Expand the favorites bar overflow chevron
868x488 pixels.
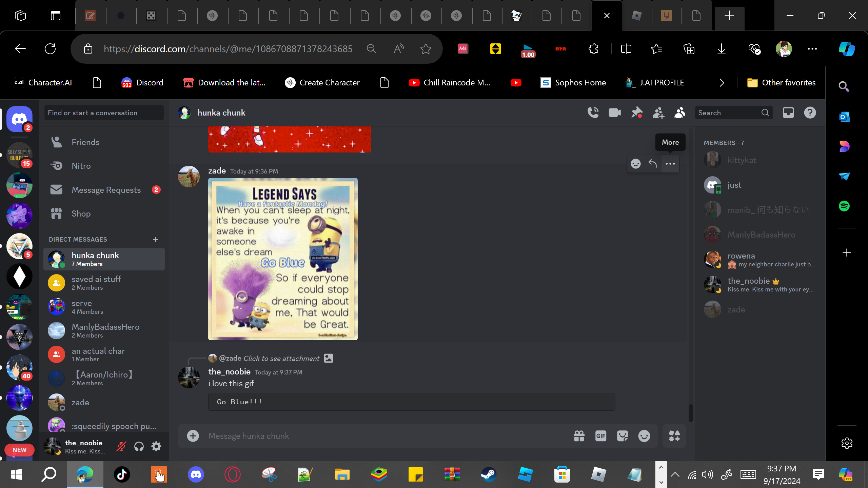tap(722, 83)
